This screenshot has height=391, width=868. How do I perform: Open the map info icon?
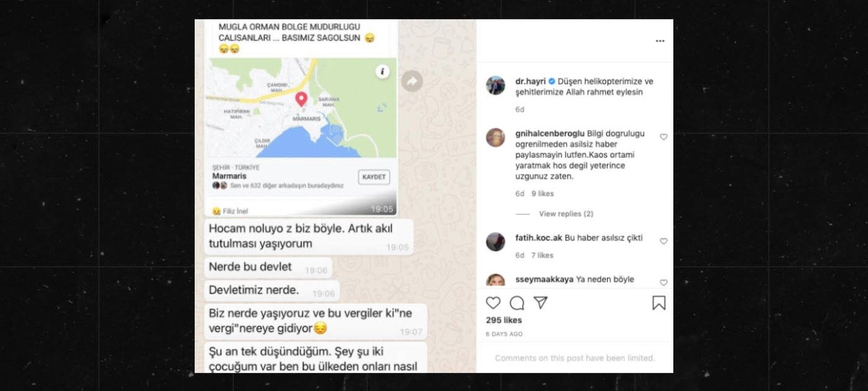click(x=383, y=72)
